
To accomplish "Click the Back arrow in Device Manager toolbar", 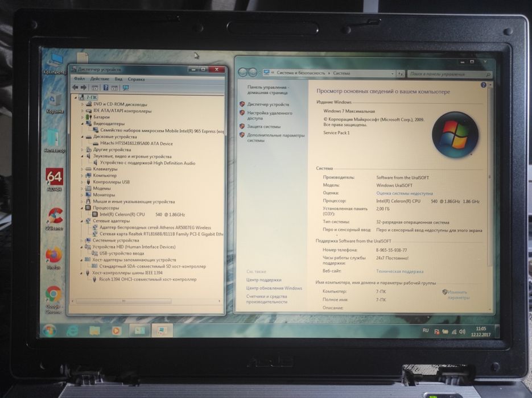I will click(75, 88).
